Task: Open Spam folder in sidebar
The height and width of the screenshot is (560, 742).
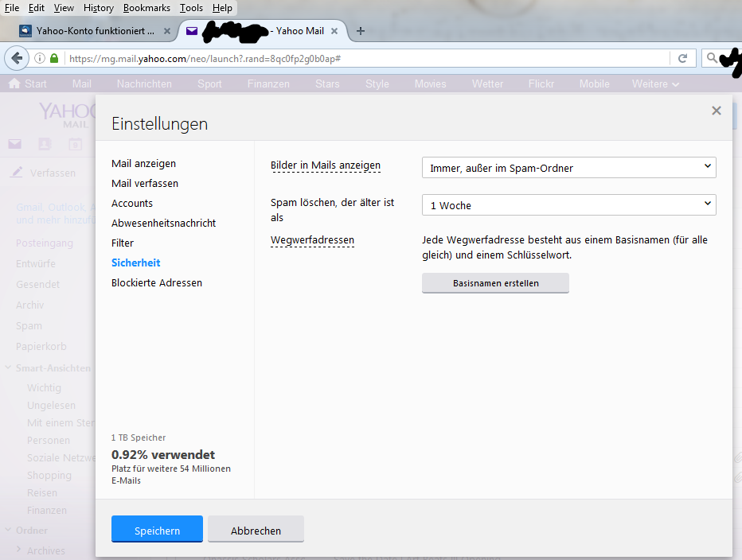Action: (x=29, y=326)
